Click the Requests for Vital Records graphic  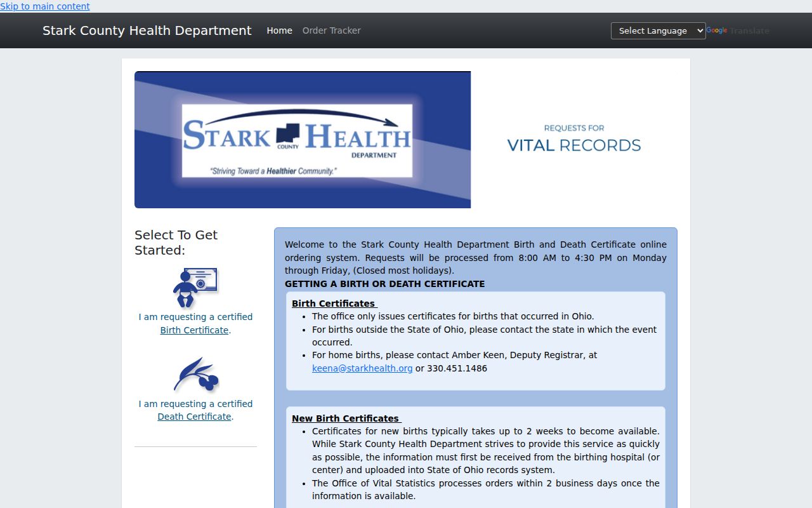click(x=574, y=138)
